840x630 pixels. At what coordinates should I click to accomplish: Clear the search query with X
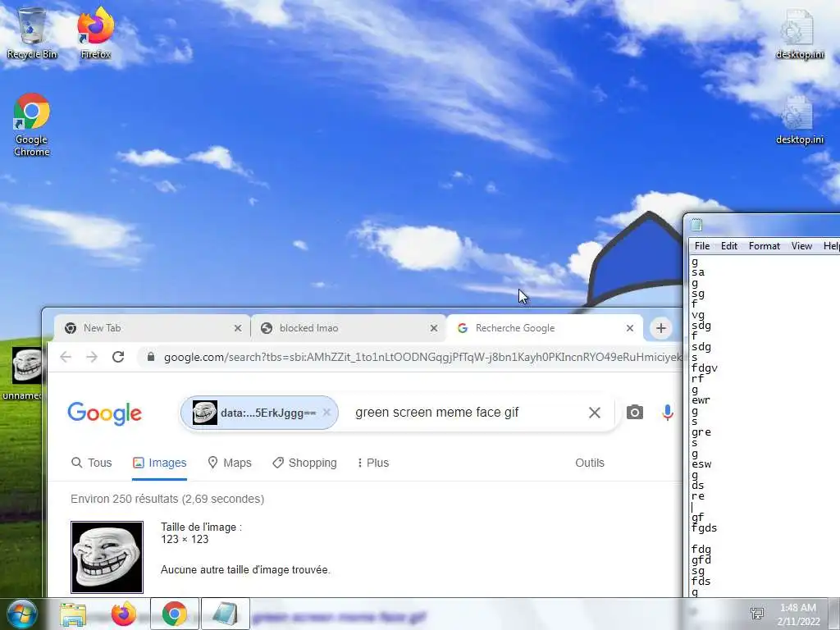point(595,413)
